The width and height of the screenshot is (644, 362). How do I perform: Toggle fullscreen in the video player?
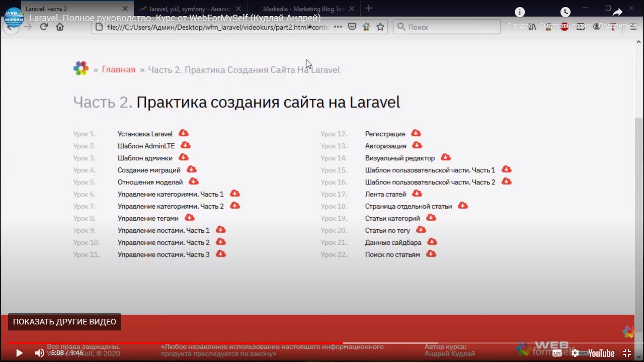click(x=627, y=353)
